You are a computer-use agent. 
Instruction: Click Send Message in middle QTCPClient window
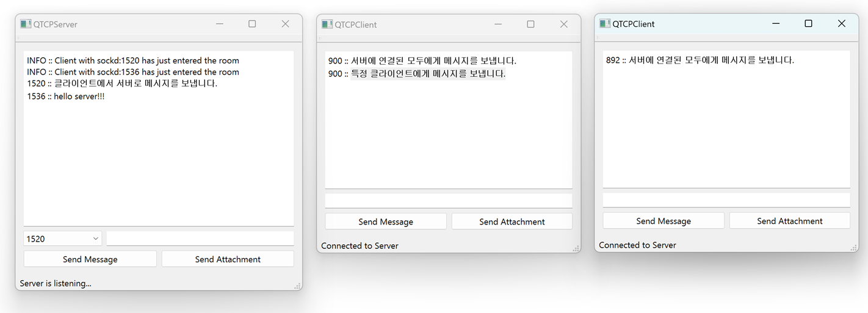click(x=386, y=221)
